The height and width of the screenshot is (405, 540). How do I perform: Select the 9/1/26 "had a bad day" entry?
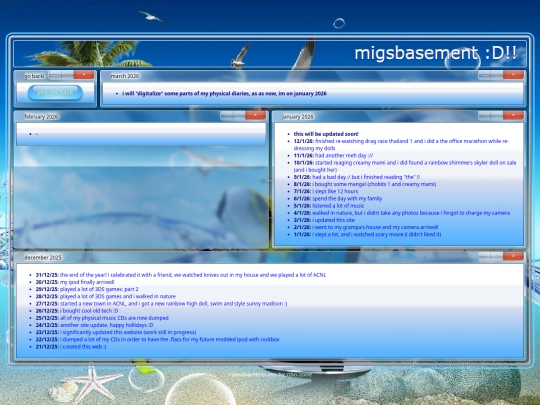point(356,177)
